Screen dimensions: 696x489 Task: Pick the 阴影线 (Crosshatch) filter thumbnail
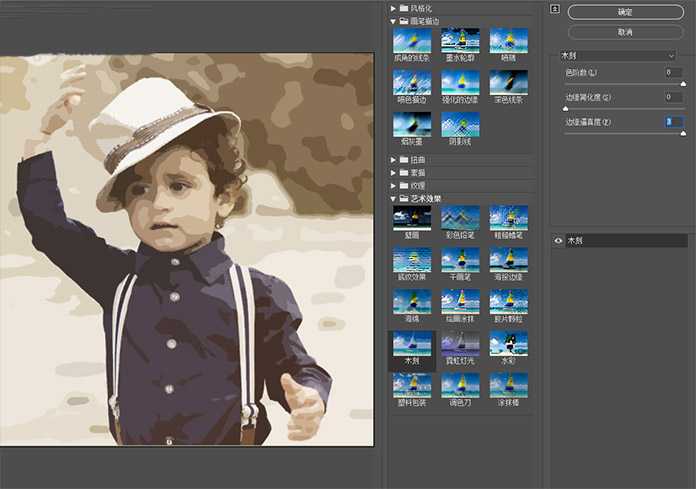tap(460, 125)
